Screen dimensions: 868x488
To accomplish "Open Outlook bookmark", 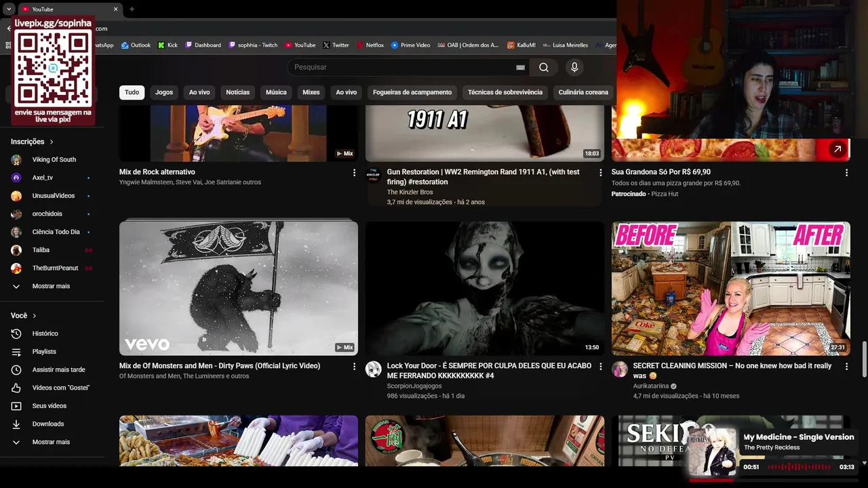I will click(136, 45).
